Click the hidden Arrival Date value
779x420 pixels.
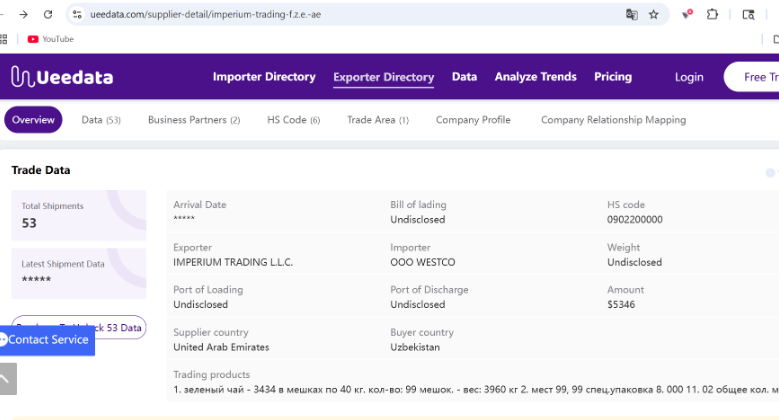coord(184,219)
